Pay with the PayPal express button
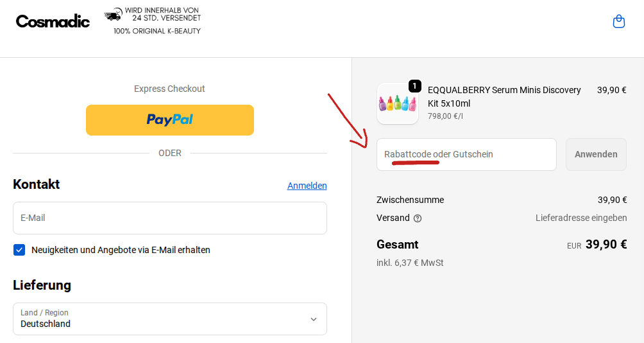The height and width of the screenshot is (343, 644). coord(170,120)
